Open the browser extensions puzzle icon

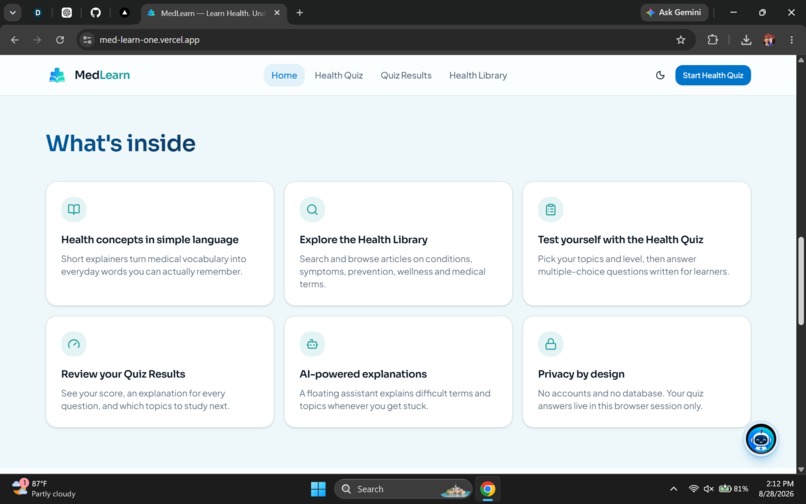click(712, 40)
